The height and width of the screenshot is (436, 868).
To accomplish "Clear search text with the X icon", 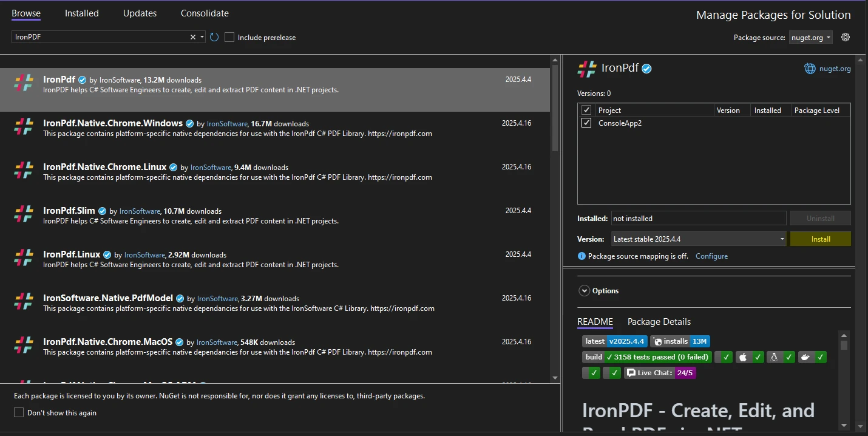I will point(193,37).
